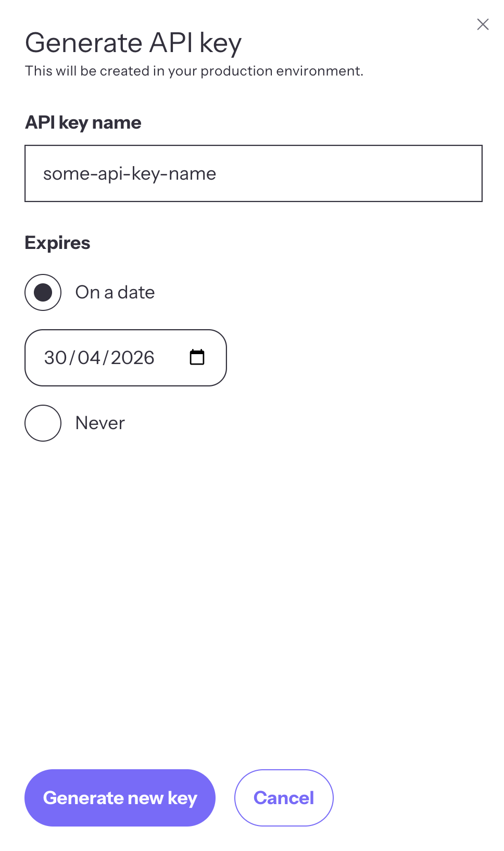Click the 'some-api-key-name' text
The image size is (504, 851).
point(130,173)
